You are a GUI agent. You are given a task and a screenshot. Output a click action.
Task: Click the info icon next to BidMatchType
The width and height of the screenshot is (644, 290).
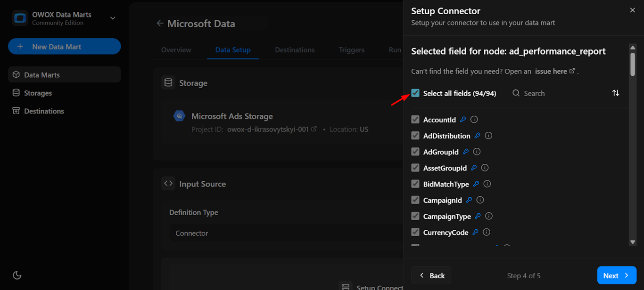[487, 184]
